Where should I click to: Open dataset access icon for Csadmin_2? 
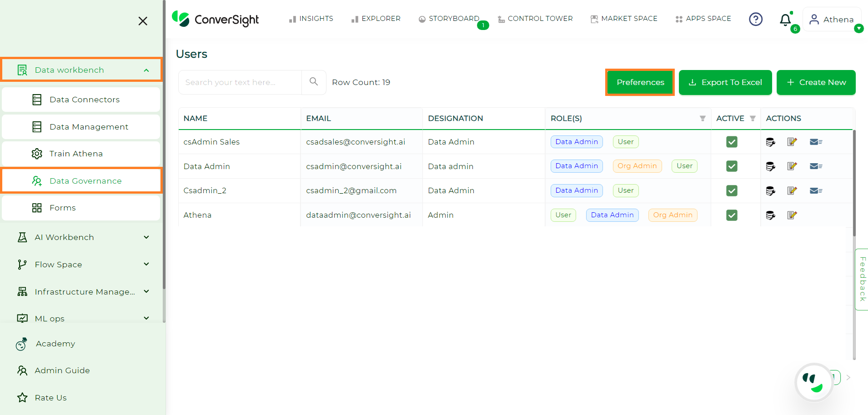(x=770, y=190)
